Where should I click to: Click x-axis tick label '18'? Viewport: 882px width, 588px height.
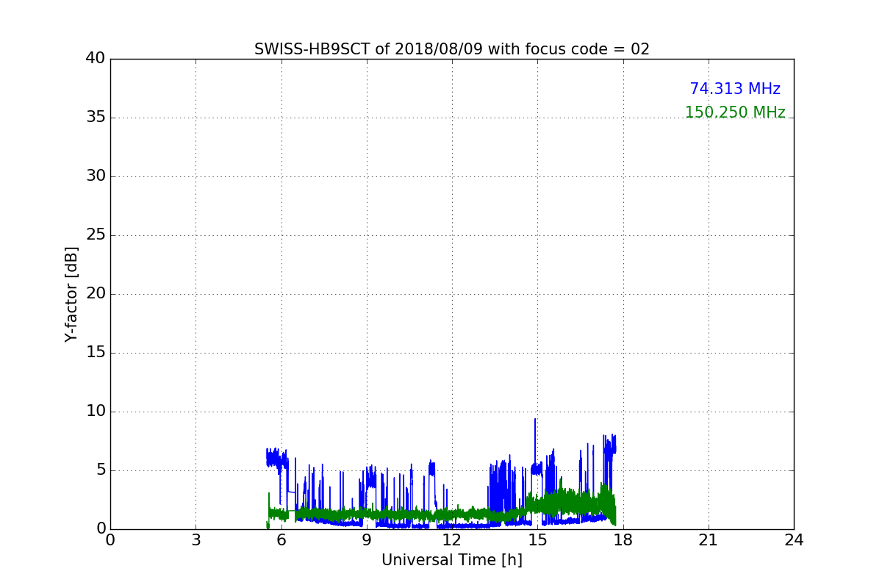[x=623, y=540]
